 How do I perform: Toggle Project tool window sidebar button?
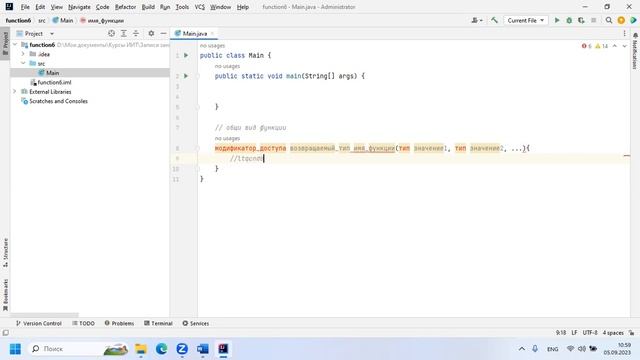tap(5, 43)
